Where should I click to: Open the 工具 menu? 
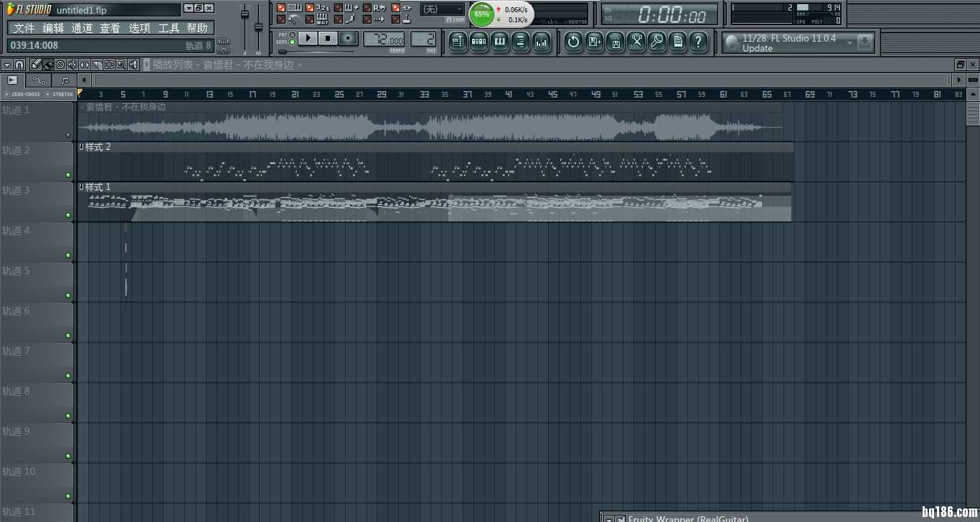(169, 28)
